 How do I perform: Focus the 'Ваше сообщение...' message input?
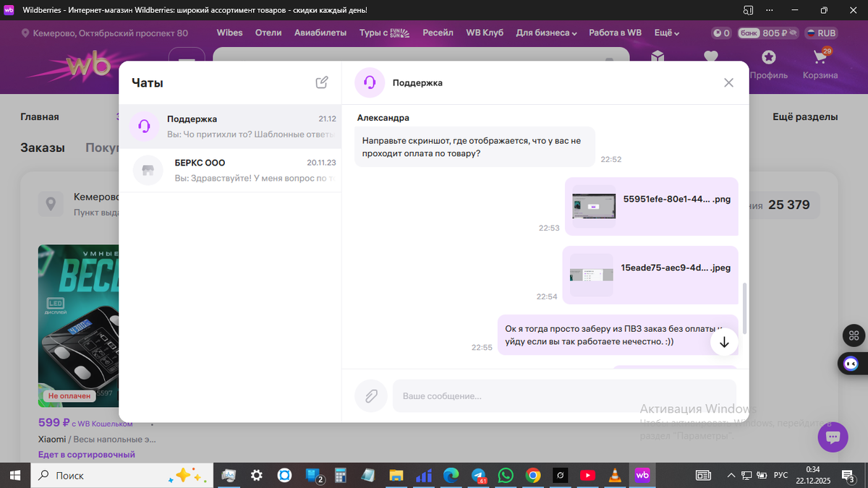click(564, 396)
